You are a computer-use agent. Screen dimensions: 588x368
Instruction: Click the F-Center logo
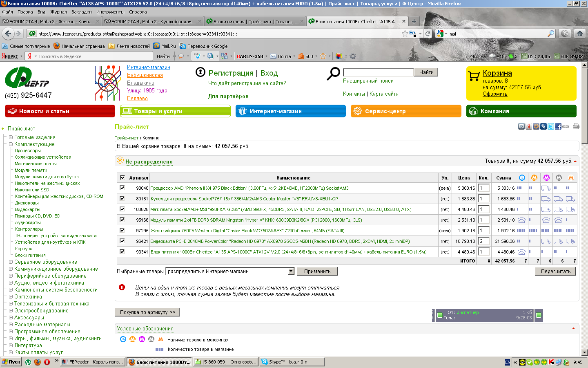[27, 78]
